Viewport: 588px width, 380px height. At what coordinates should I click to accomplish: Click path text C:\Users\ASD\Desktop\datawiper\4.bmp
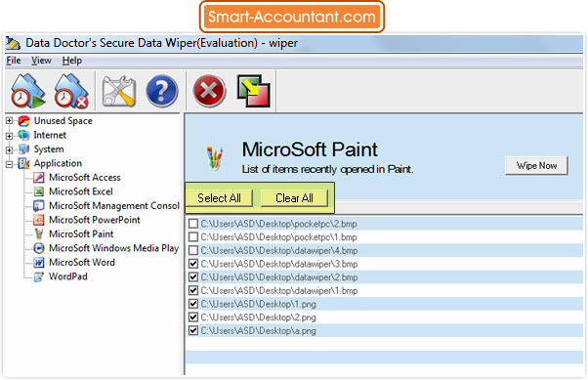pyautogui.click(x=279, y=251)
